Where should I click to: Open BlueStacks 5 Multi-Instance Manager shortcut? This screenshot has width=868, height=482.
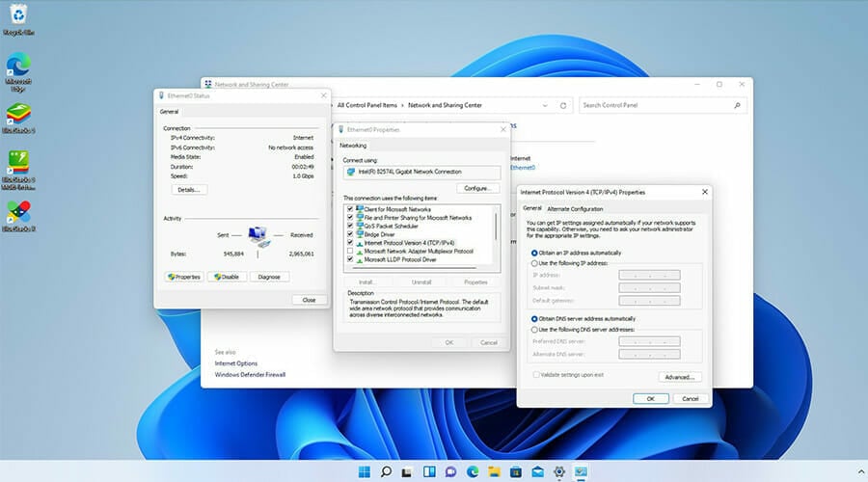click(x=18, y=170)
